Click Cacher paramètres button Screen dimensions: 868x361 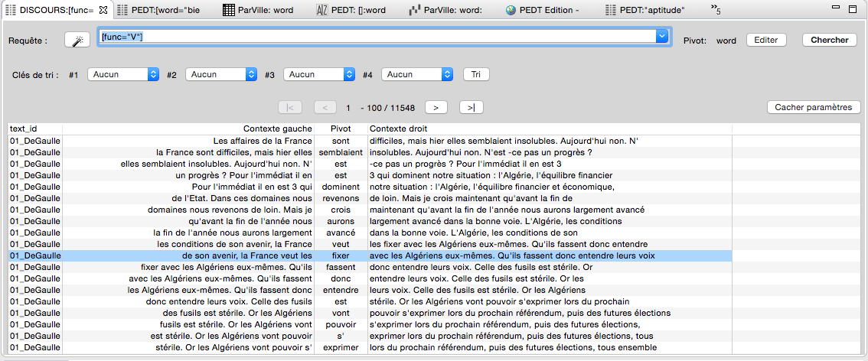[813, 107]
